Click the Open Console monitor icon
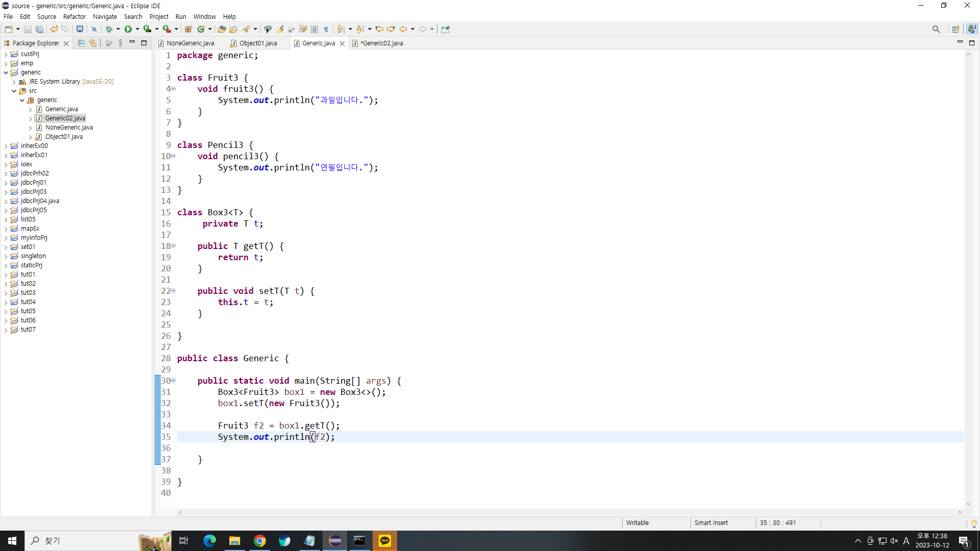This screenshot has height=551, width=980. [x=80, y=29]
